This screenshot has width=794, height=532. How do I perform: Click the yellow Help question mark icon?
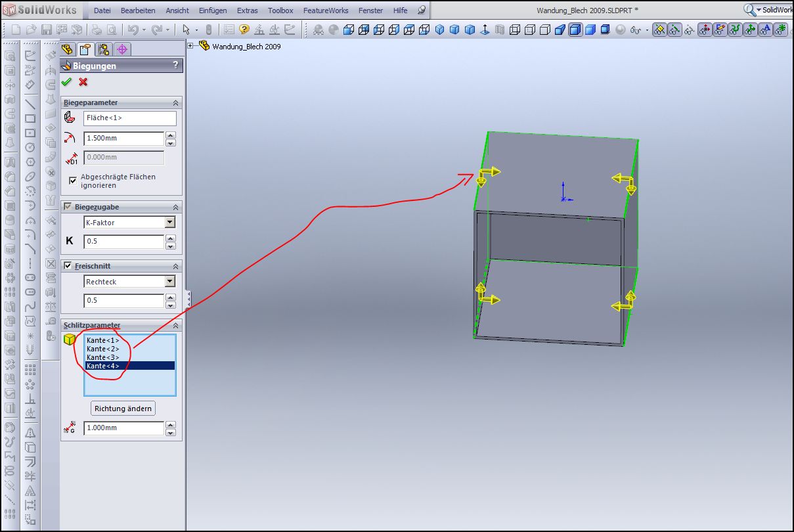tap(244, 30)
